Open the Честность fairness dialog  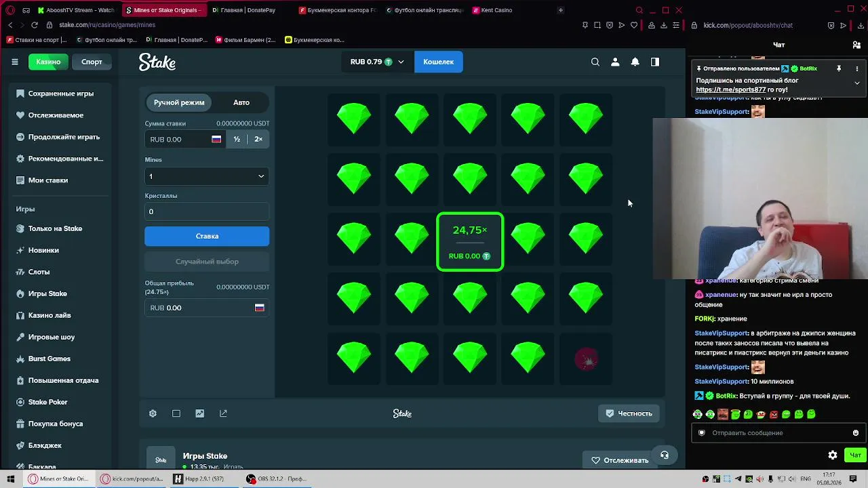(x=629, y=413)
